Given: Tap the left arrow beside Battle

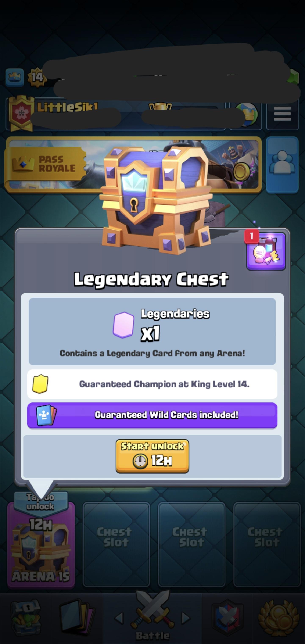Looking at the screenshot, I should (119, 618).
